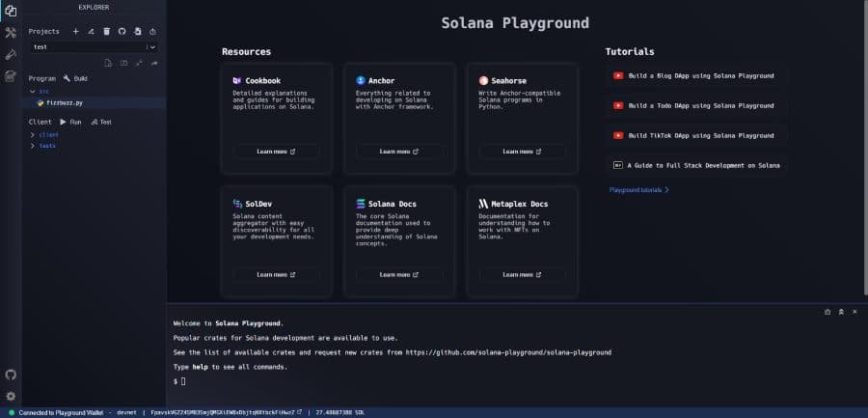Image resolution: width=868 pixels, height=418 pixels.
Task: Click the SolDev card icon
Action: (x=237, y=204)
